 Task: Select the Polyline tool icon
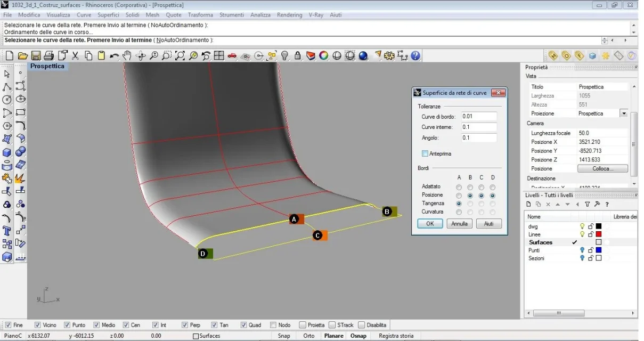pos(7,87)
